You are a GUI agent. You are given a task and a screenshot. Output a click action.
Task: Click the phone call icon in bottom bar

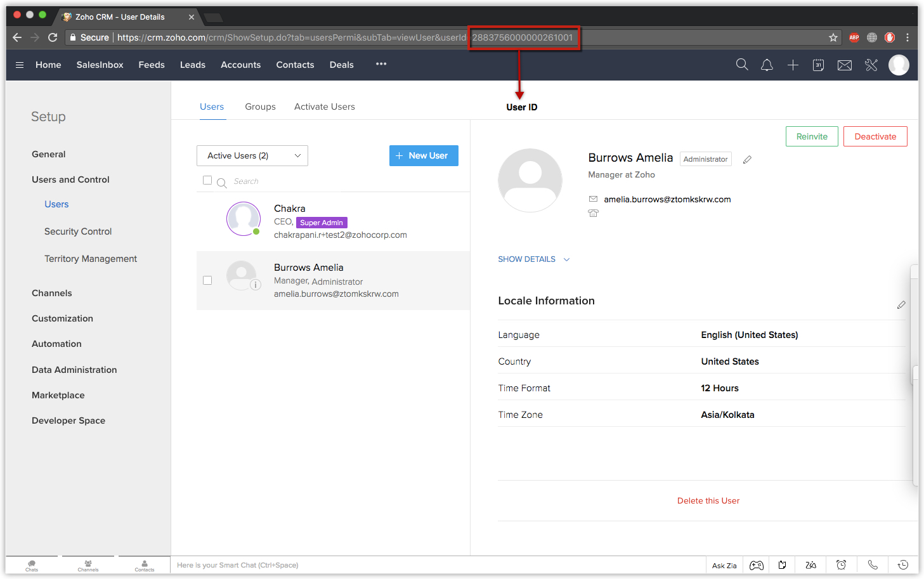point(873,565)
